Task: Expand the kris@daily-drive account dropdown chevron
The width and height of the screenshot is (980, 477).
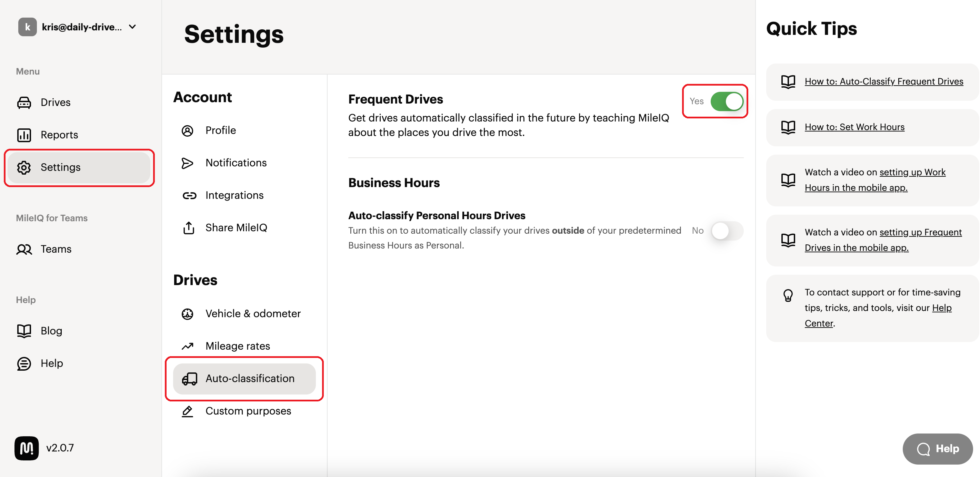Action: (x=132, y=27)
